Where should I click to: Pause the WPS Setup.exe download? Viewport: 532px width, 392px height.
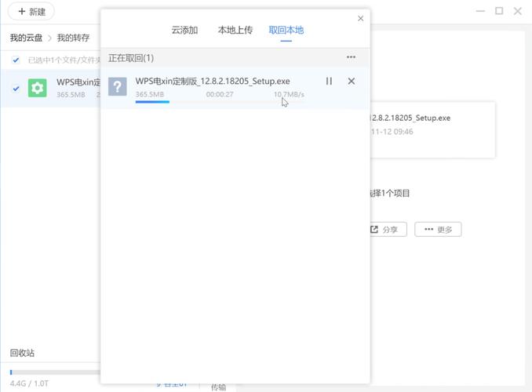click(x=329, y=81)
